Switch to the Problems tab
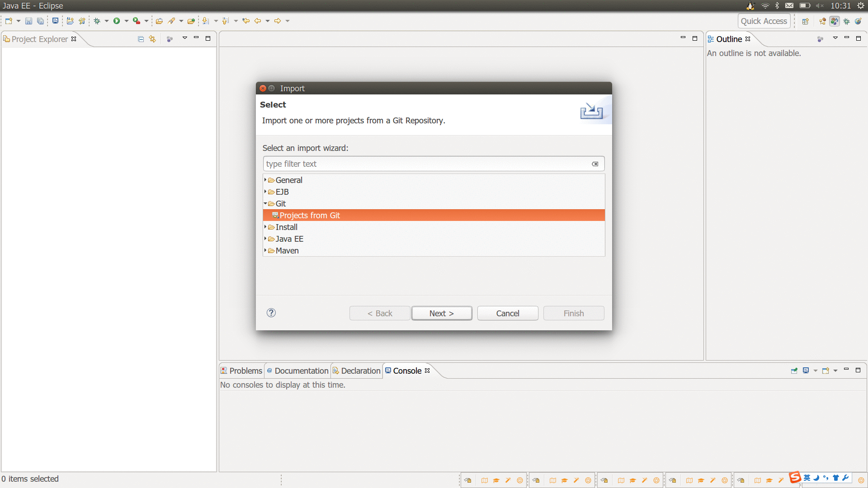 [x=241, y=371]
